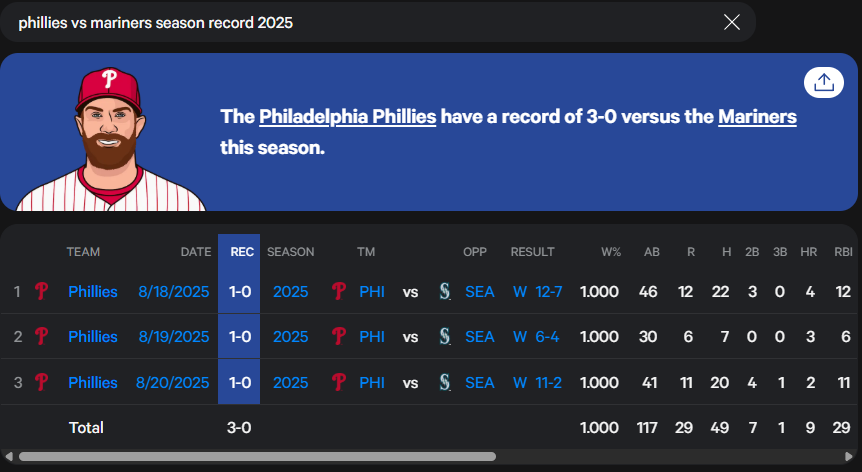The height and width of the screenshot is (472, 862).
Task: Click Mariners logo in the 8/18/2025 row
Action: pyautogui.click(x=445, y=291)
